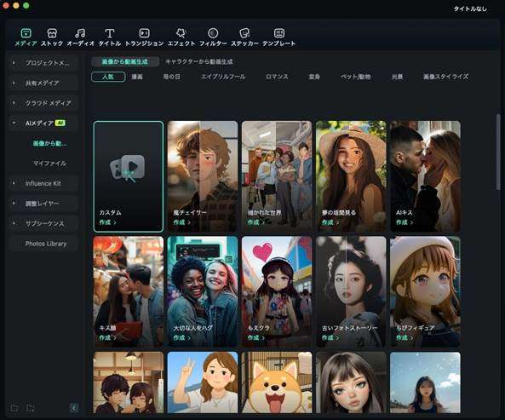The image size is (505, 420).
Task: Open the トランジション (Transitions) tab
Action: pyautogui.click(x=144, y=37)
